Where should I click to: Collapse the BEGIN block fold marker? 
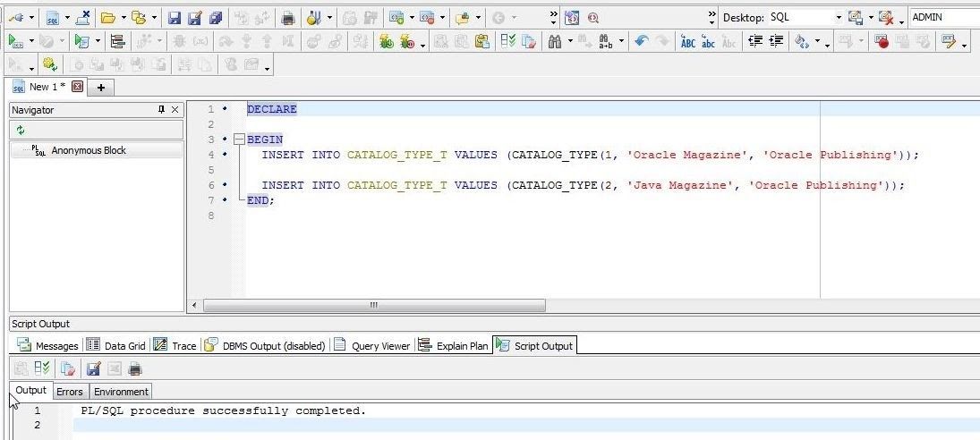point(238,140)
